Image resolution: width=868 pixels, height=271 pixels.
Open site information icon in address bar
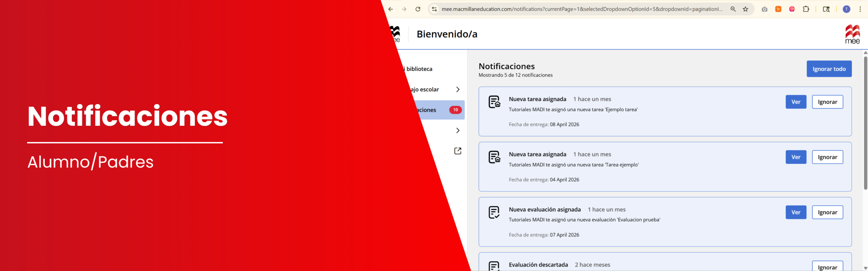[x=434, y=9]
